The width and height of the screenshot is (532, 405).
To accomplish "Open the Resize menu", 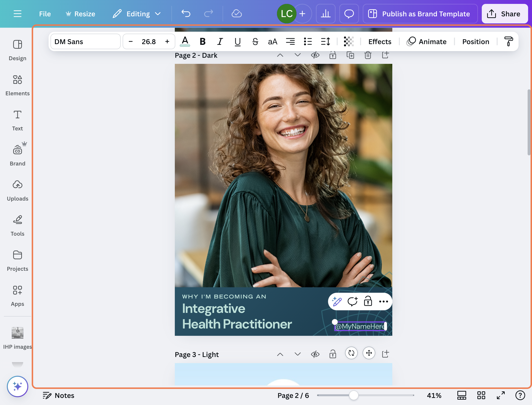I will (80, 14).
